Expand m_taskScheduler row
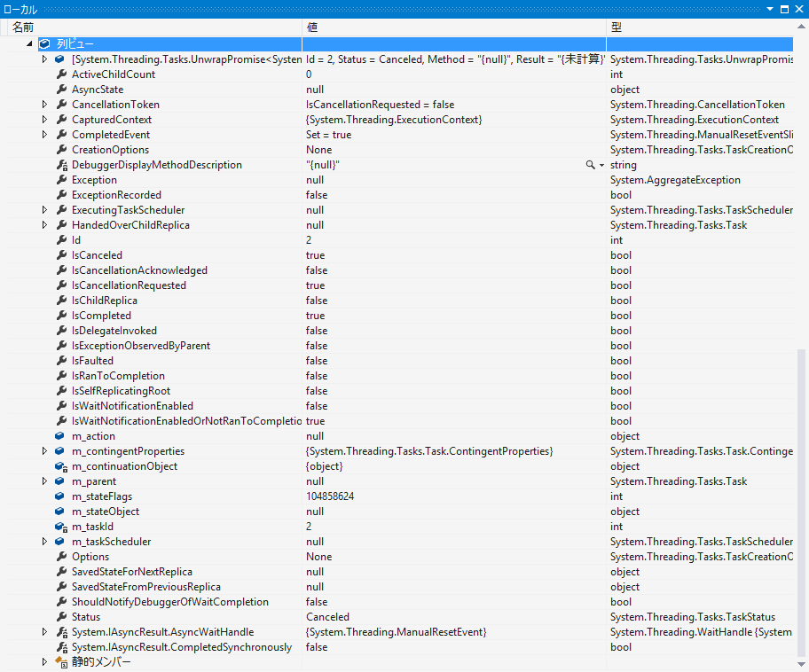The image size is (809, 672). (x=45, y=542)
